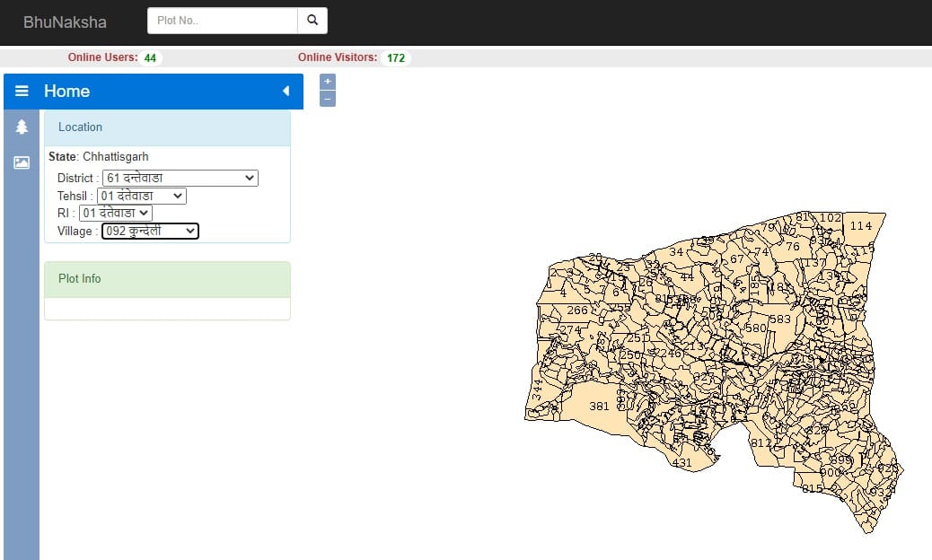Open the RI selection dropdown
Screen dimensions: 932x560
click(115, 213)
